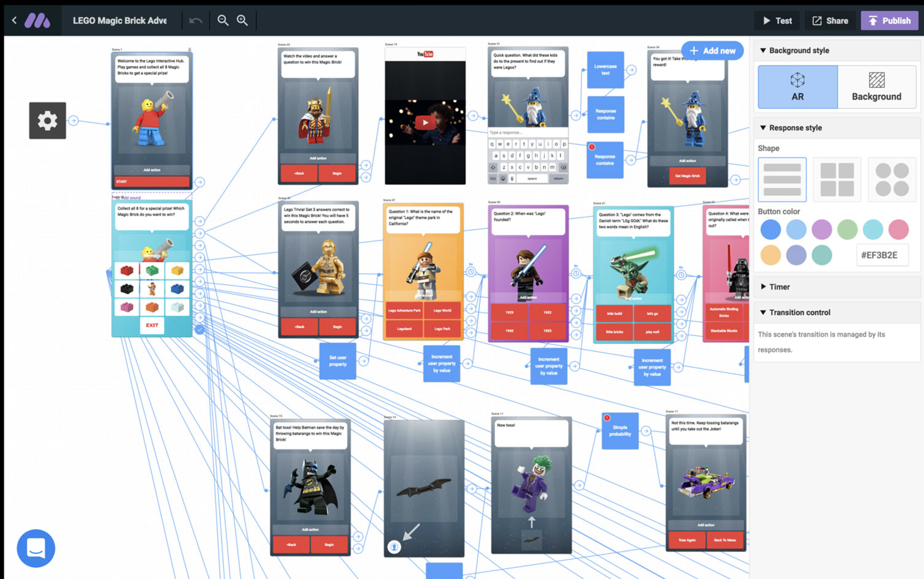Select the Set user property block
The width and height of the screenshot is (924, 579).
point(338,361)
